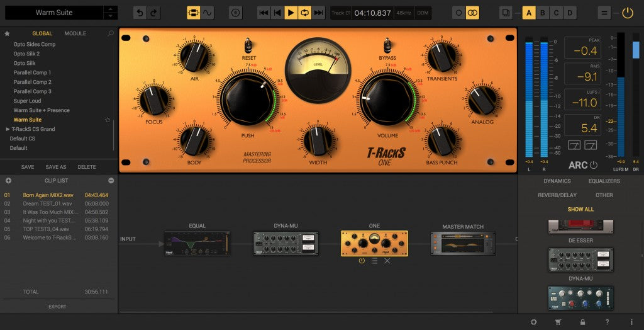Flip the BYPASS toggle switch

click(x=387, y=45)
